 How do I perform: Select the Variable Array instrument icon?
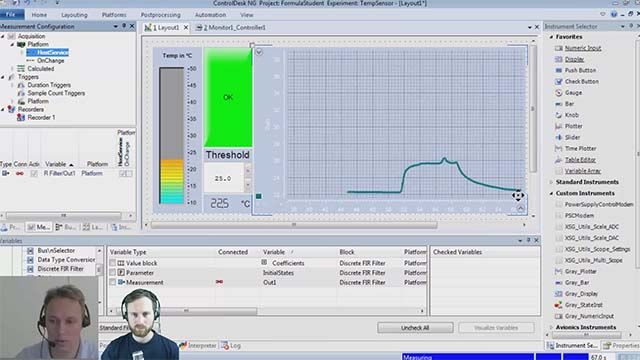559,171
